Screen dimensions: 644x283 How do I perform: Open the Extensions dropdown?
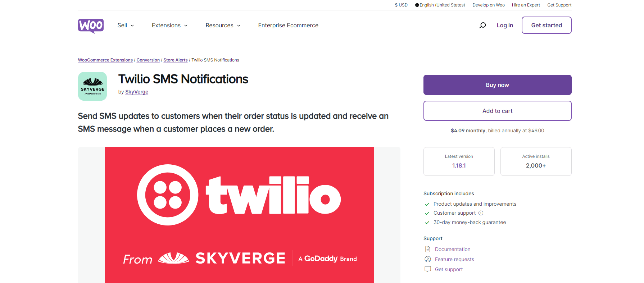(169, 25)
